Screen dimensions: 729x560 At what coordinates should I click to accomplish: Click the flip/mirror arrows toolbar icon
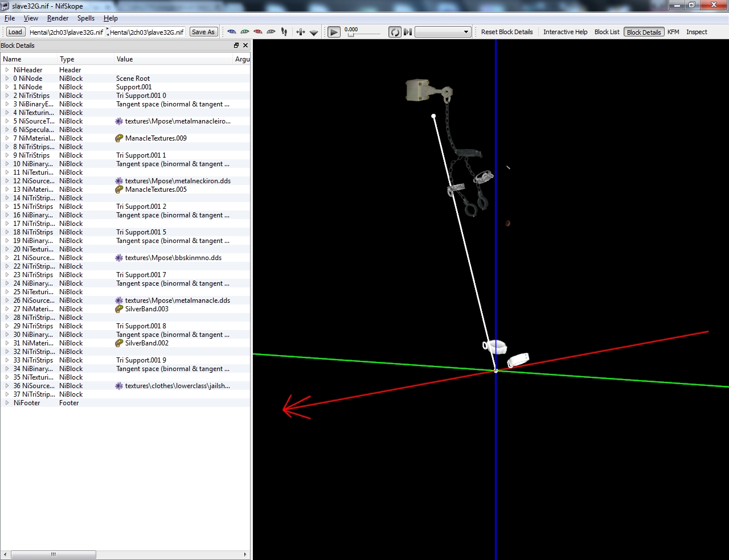301,32
